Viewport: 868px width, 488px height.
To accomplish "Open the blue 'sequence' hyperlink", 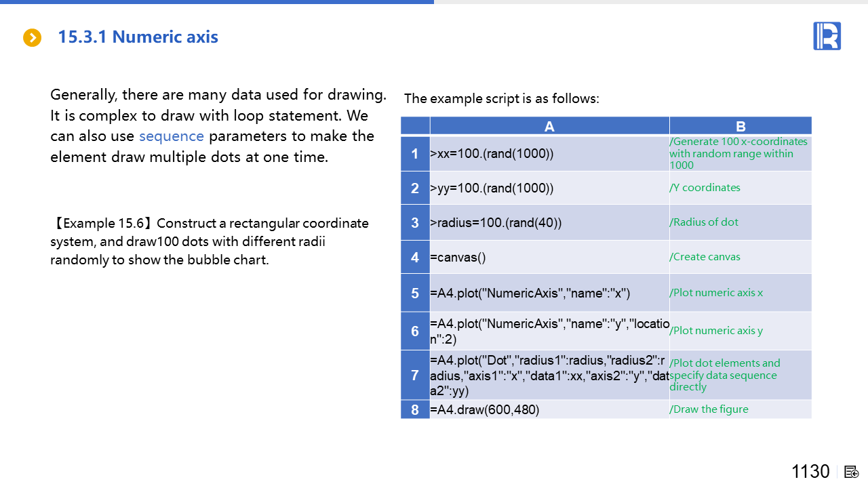I will click(x=172, y=136).
